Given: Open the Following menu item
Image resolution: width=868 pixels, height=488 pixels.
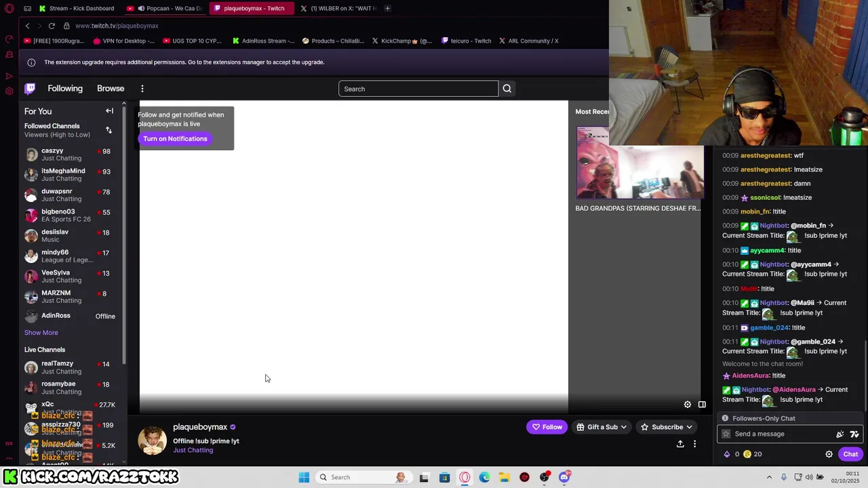Looking at the screenshot, I should point(65,89).
